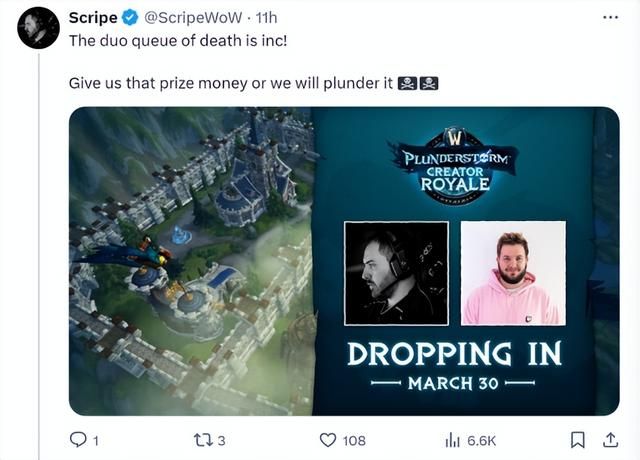Click the tweet text about duo queue
Viewport: 640px width, 460px height.
click(x=178, y=41)
